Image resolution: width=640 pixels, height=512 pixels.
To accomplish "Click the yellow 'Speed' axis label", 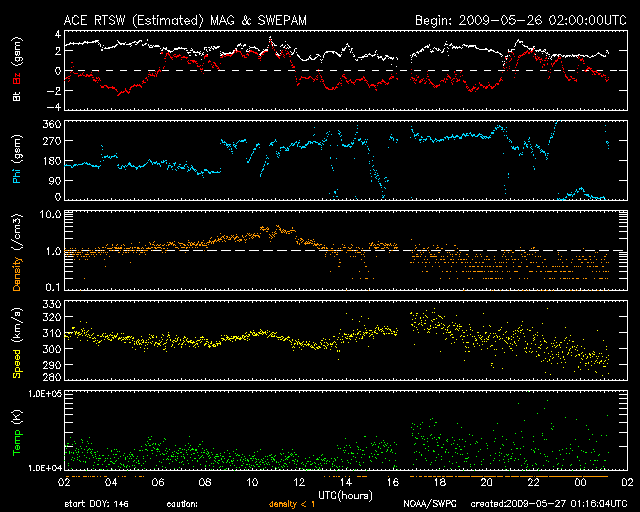I will click(x=17, y=364).
